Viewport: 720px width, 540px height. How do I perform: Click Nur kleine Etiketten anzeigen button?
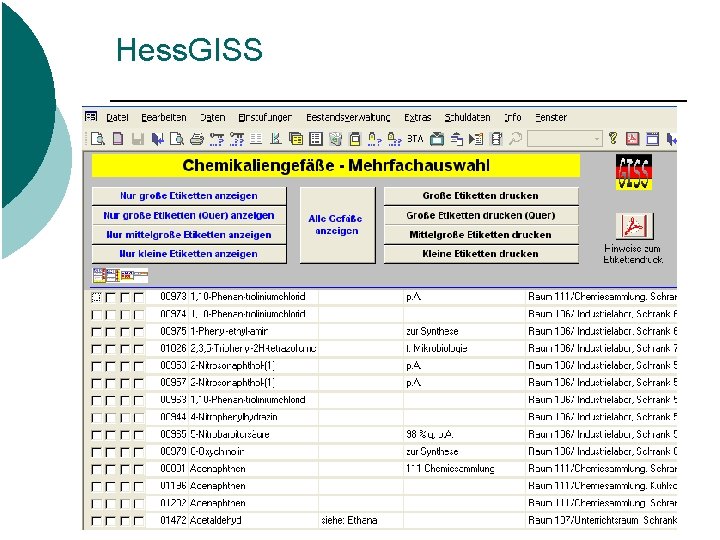[189, 254]
